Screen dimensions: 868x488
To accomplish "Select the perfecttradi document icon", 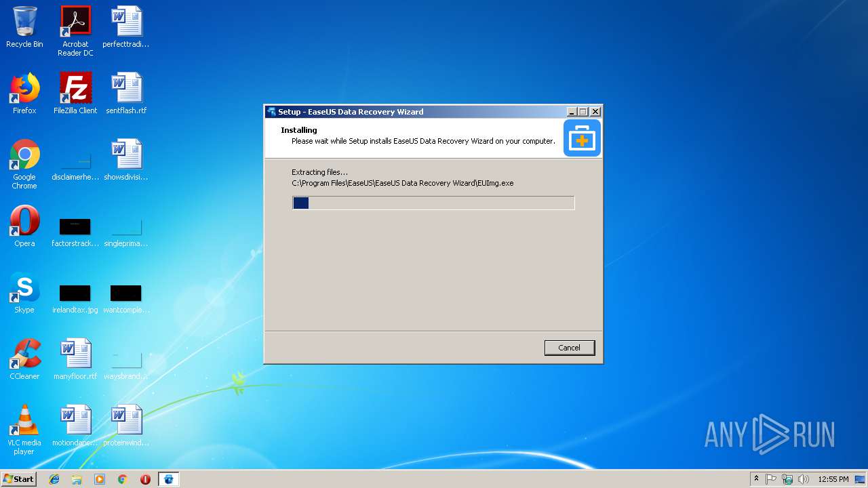I will (x=126, y=28).
